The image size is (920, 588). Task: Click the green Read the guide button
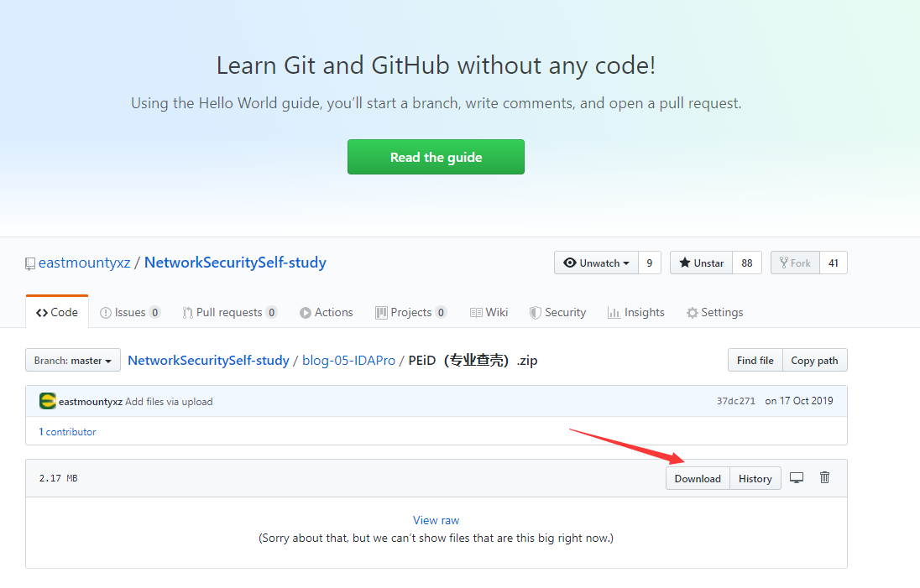pyautogui.click(x=436, y=157)
